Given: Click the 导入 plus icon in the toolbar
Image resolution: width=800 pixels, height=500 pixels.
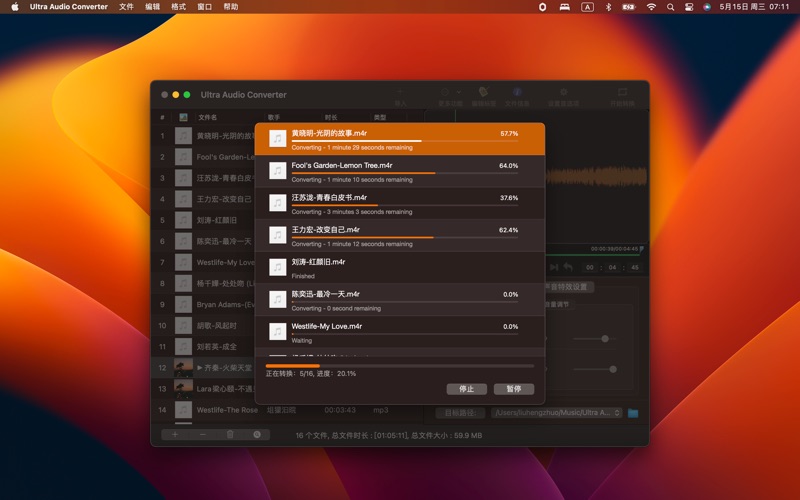Looking at the screenshot, I should (401, 92).
